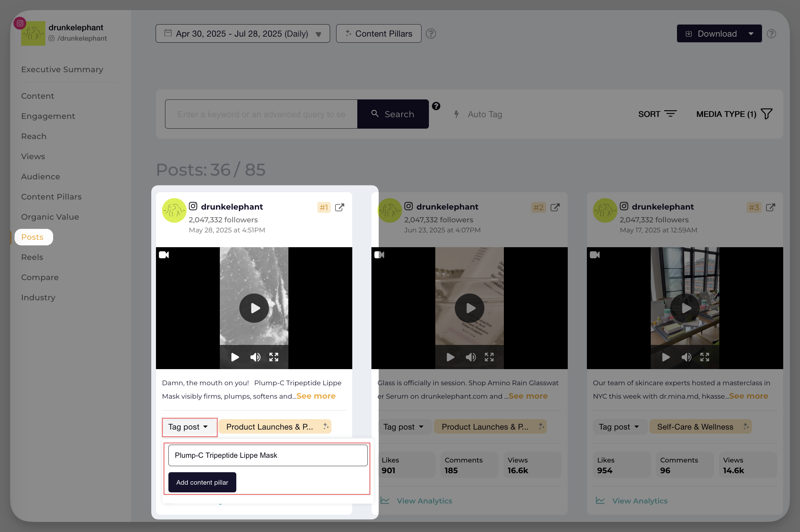The height and width of the screenshot is (532, 800).
Task: Open the SORT options
Action: point(657,114)
